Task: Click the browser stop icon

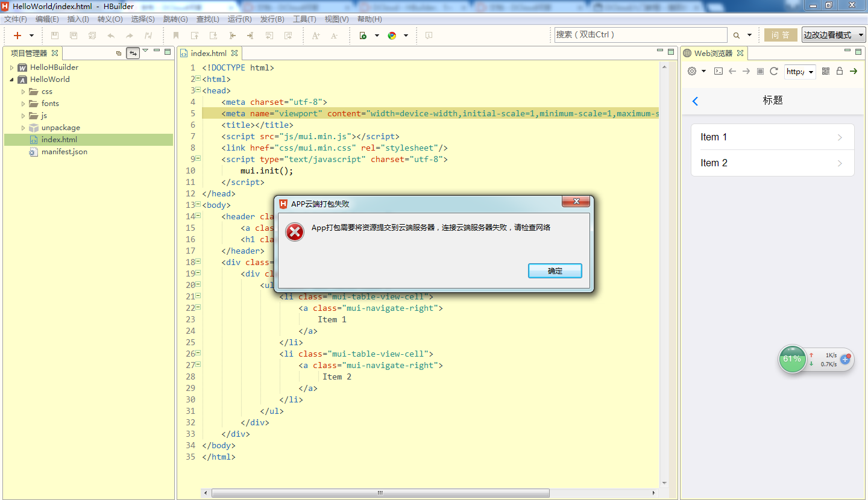Action: pyautogui.click(x=760, y=71)
